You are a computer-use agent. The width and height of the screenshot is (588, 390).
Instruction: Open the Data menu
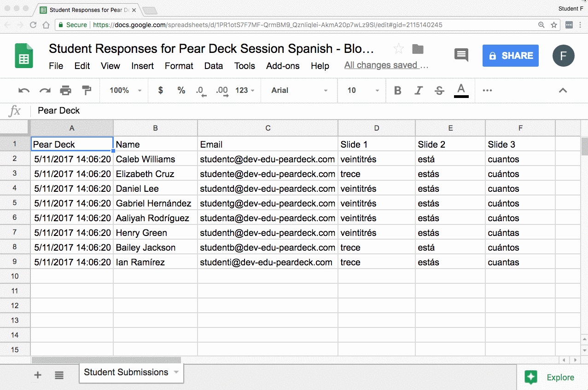tap(214, 66)
